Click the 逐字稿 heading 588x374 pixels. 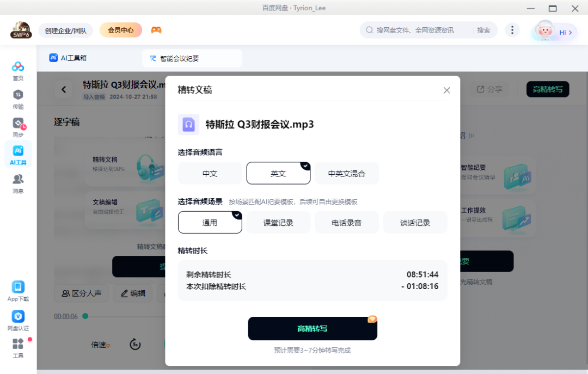[x=67, y=122]
